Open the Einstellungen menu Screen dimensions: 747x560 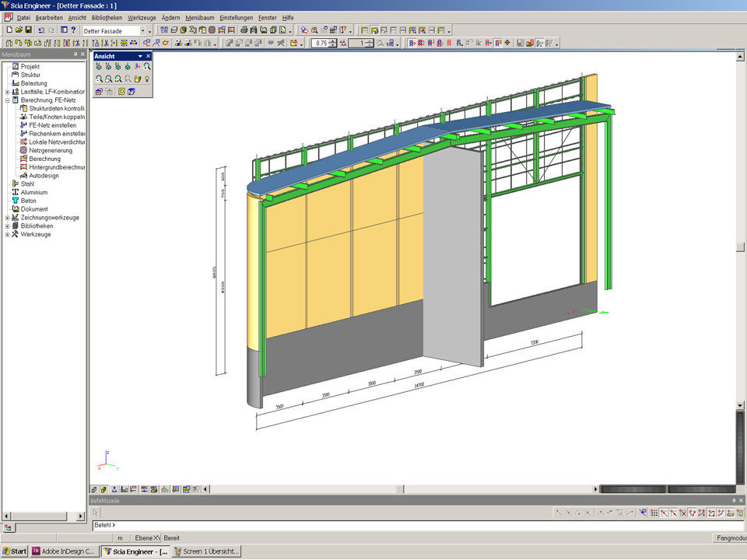click(x=236, y=17)
